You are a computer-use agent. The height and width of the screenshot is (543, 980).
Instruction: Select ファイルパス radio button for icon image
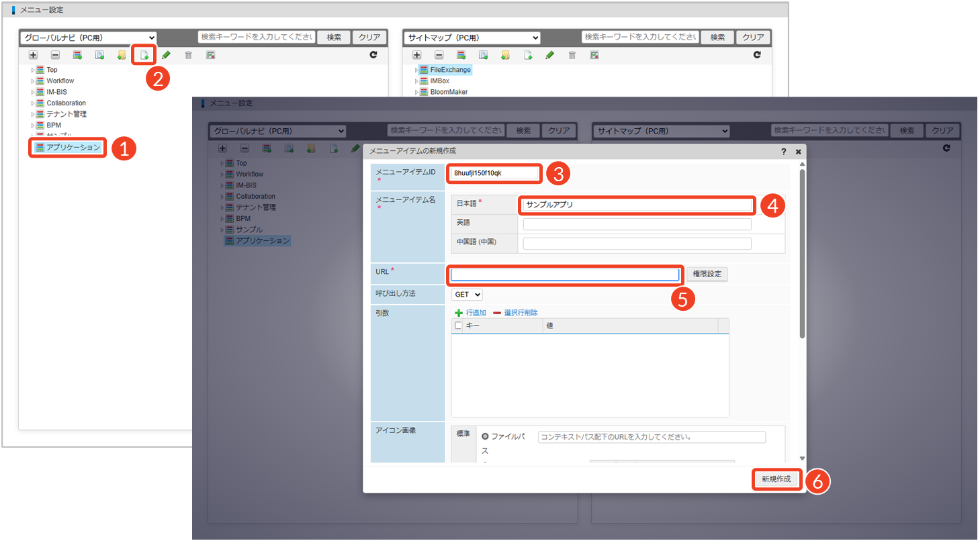[485, 437]
